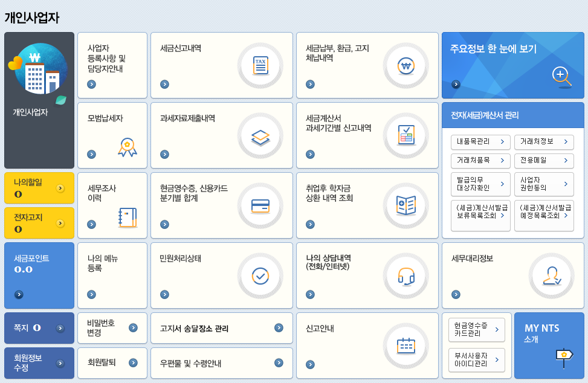Click the calendar icon in 신고안내 tile
Viewport: 588px width, 383px height.
[x=406, y=346]
